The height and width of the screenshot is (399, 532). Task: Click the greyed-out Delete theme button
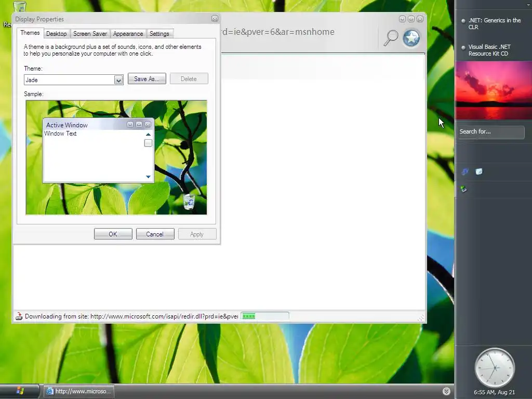click(x=189, y=79)
